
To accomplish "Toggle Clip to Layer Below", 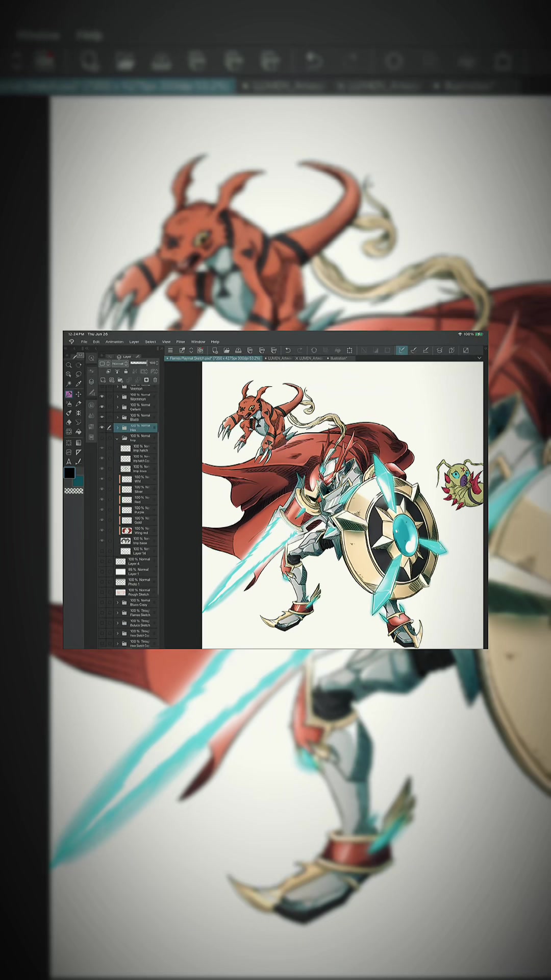I will (x=108, y=371).
